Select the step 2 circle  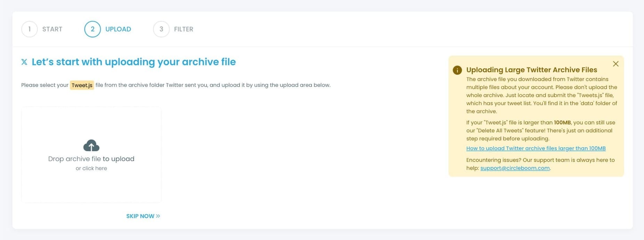(x=92, y=29)
